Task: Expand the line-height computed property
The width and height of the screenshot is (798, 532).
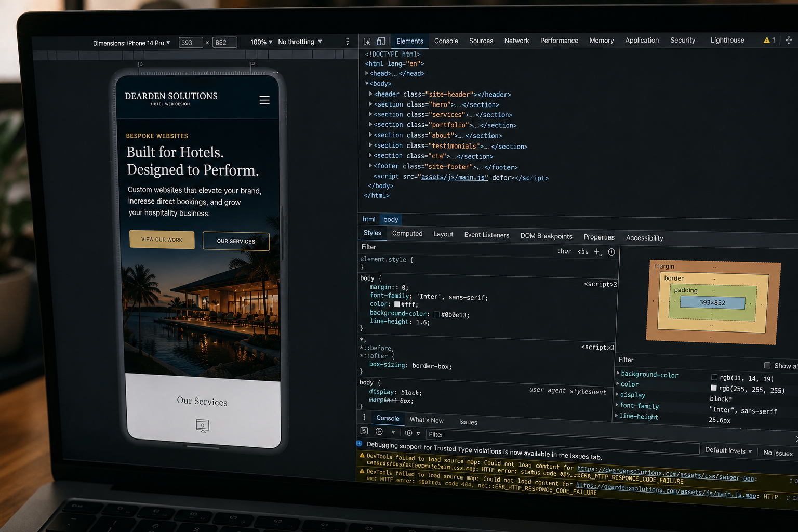Action: (617, 416)
